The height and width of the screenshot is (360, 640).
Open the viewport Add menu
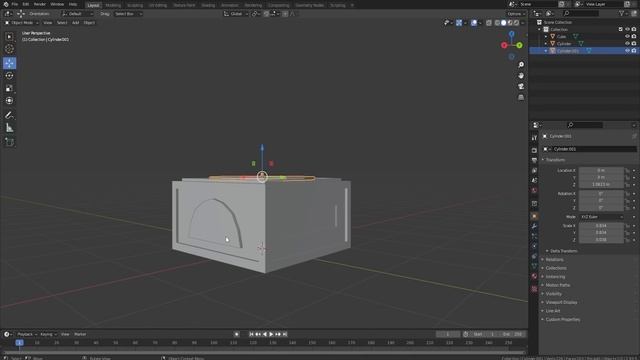point(76,23)
